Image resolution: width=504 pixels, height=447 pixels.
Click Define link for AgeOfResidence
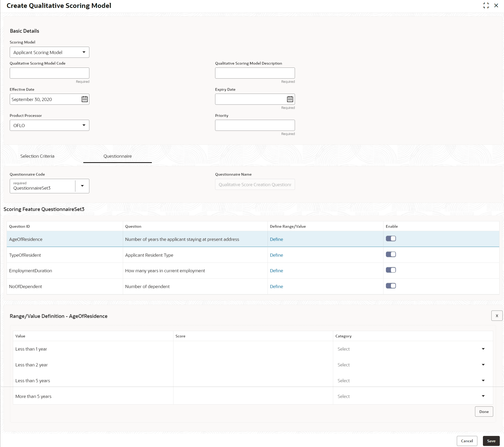[277, 239]
